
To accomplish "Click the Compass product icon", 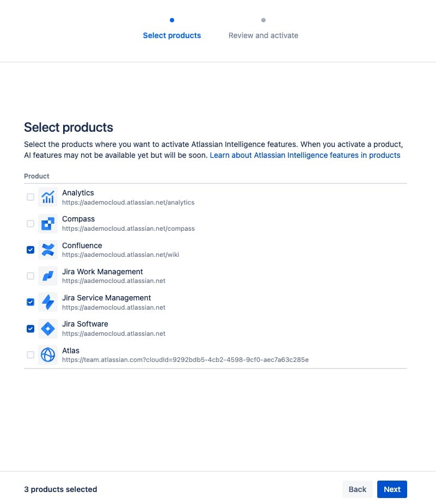I will point(47,223).
